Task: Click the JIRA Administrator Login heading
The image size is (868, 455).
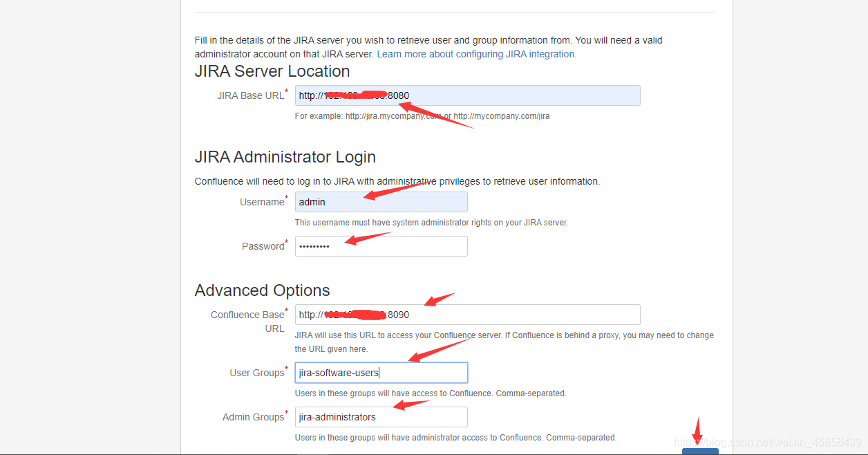Action: tap(285, 157)
